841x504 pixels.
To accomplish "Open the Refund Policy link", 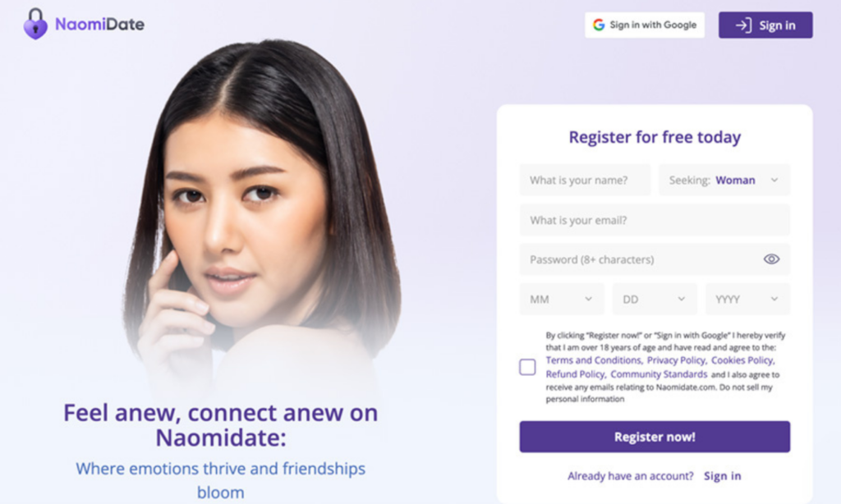I will click(x=576, y=374).
